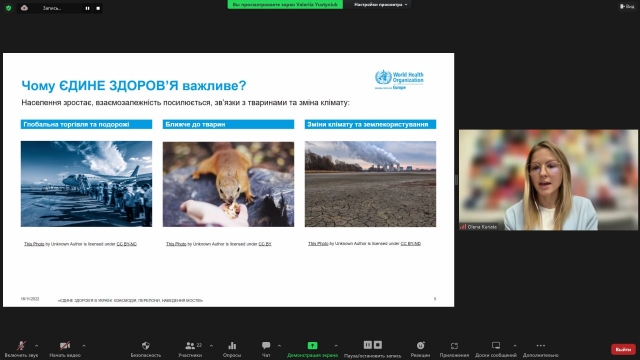
Task: Click cracked earth factory photo on slide
Action: pos(370,184)
